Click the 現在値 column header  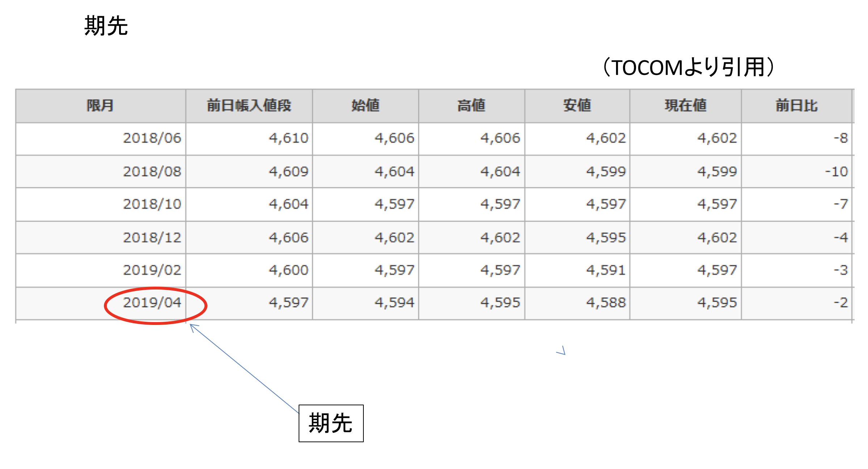click(686, 106)
